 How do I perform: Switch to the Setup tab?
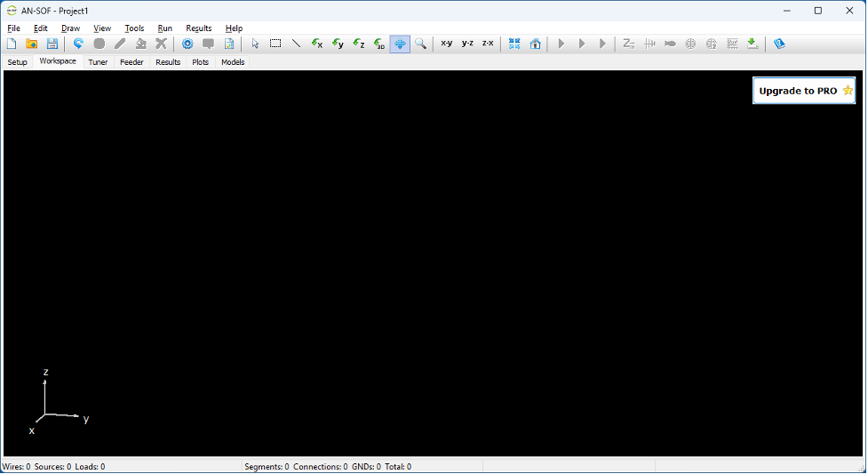pyautogui.click(x=17, y=62)
